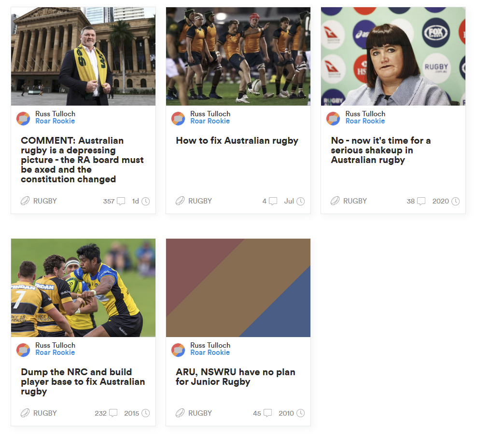Click author avatar on 'How to fix Australian rugby'
This screenshot has height=434, width=504.
coord(178,118)
